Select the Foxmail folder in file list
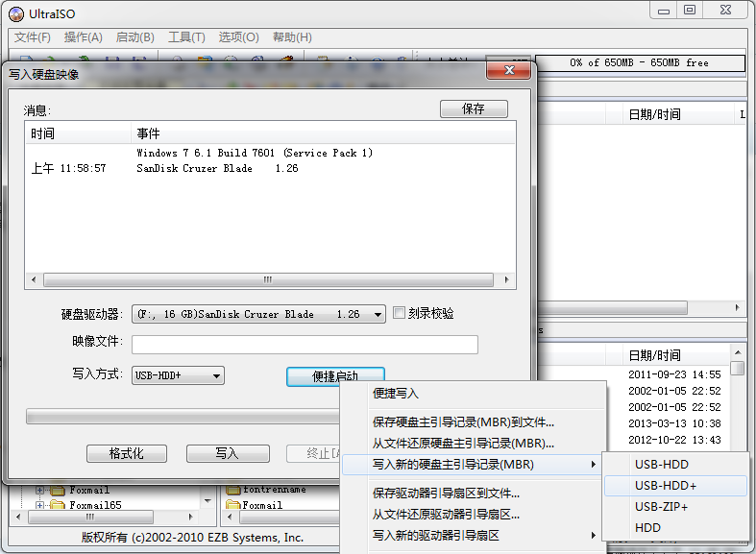Image resolution: width=756 pixels, height=554 pixels. coord(255,505)
